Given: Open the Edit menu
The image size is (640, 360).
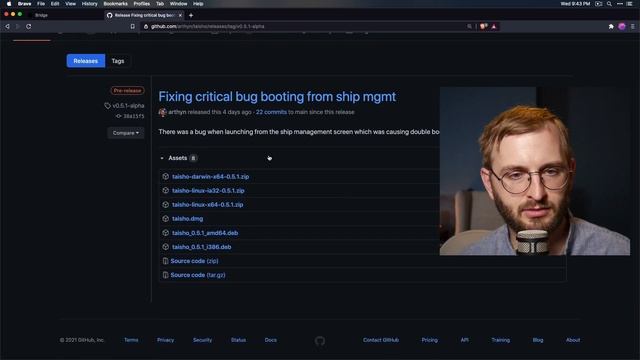Looking at the screenshot, I should [55, 4].
